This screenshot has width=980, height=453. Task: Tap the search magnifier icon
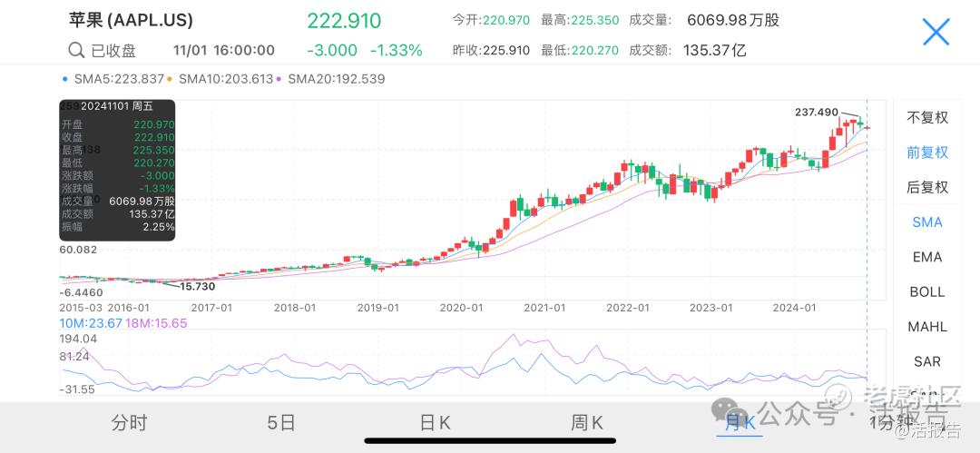coord(76,51)
